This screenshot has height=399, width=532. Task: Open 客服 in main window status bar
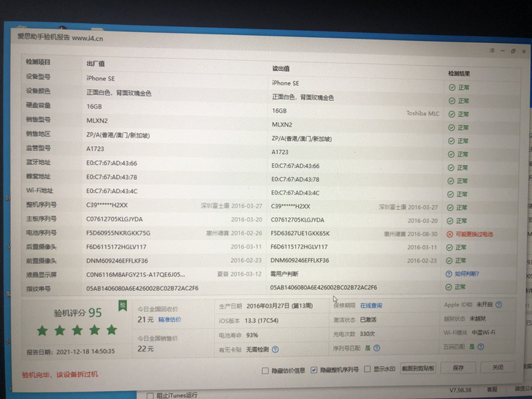click(x=493, y=389)
